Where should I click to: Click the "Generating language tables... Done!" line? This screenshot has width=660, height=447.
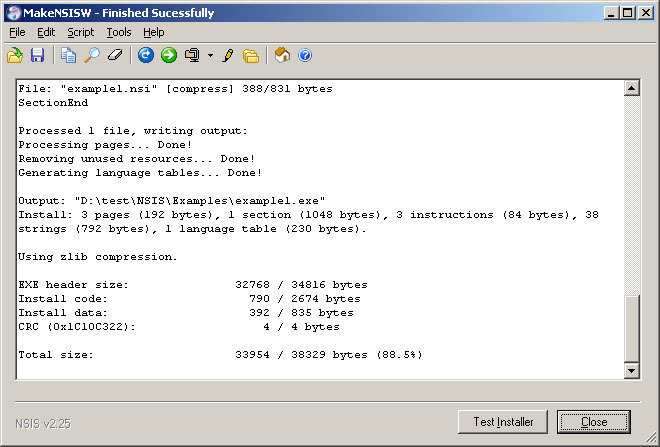tap(140, 173)
